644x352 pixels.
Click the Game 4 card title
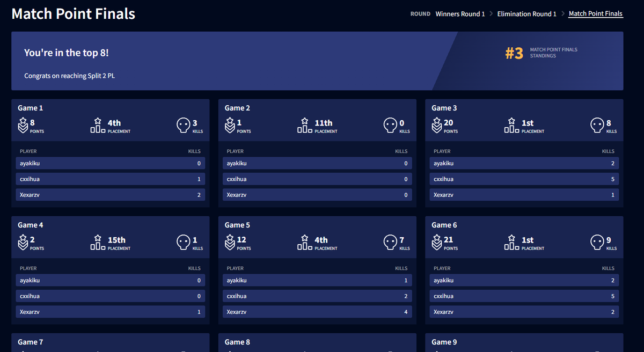click(x=31, y=225)
